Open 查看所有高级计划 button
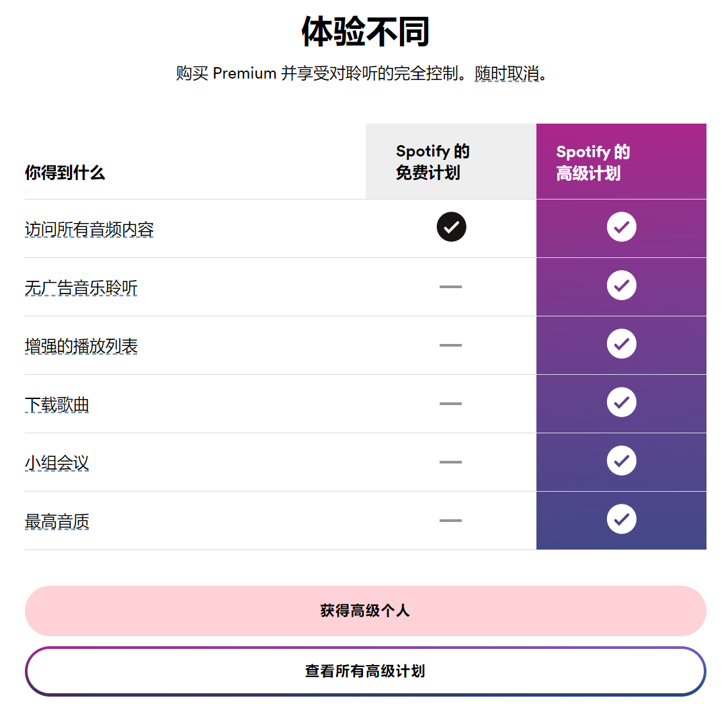728x704 pixels. point(365,671)
